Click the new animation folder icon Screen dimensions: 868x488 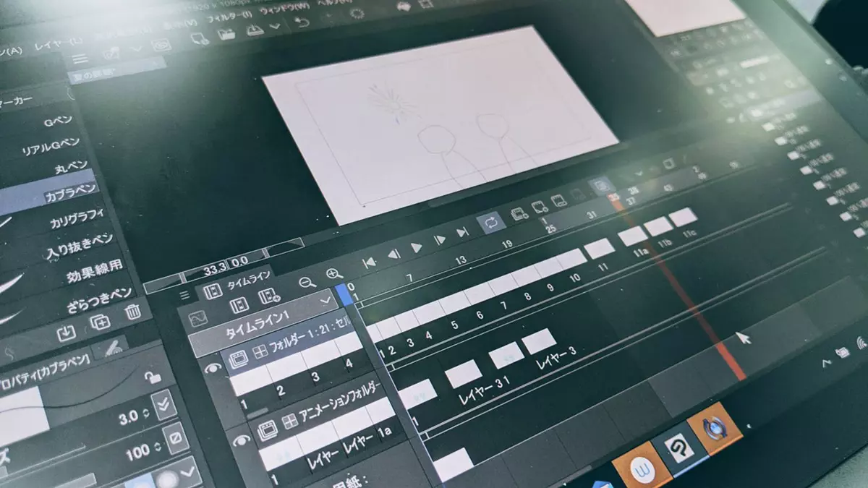519,214
